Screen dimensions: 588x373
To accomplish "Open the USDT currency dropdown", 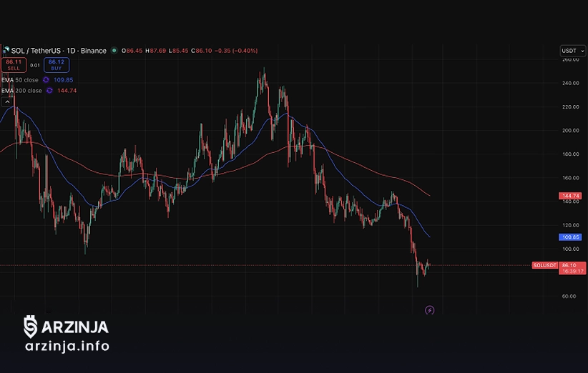I will pos(572,51).
